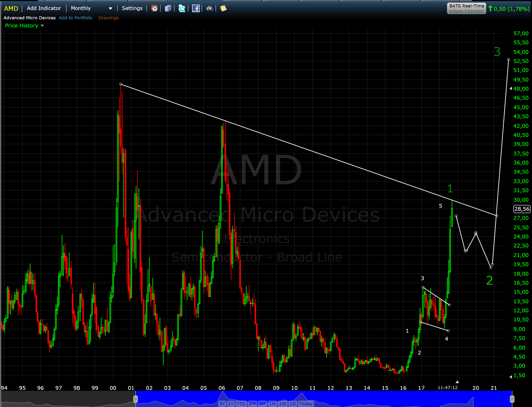Click the green up-arrow price change icon
532x407 pixels.
coord(490,9)
